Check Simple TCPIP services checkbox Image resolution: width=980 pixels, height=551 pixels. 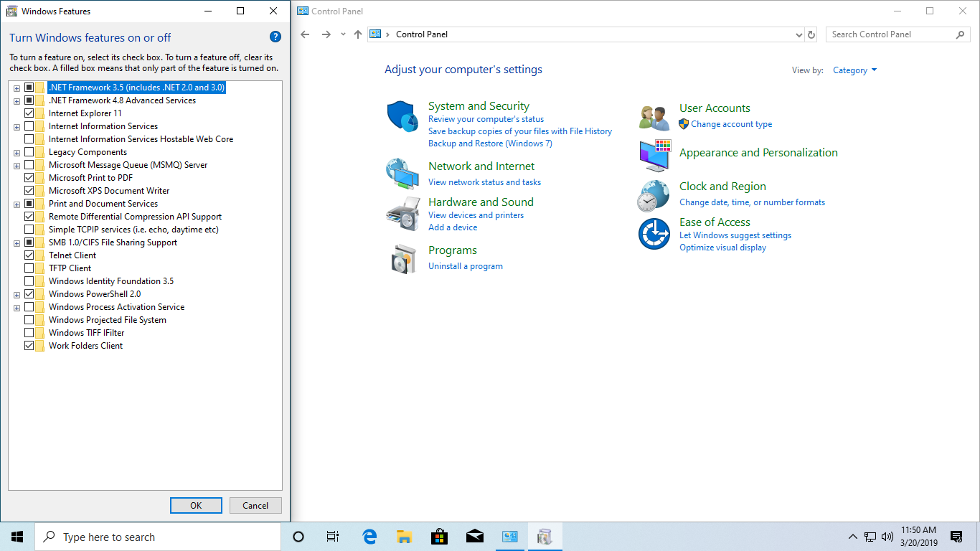[x=29, y=230]
